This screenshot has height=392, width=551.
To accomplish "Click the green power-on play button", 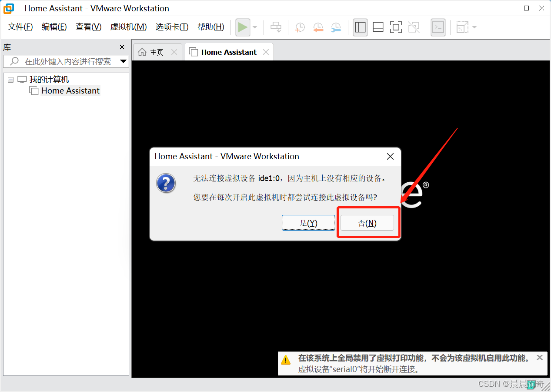I will tap(243, 27).
